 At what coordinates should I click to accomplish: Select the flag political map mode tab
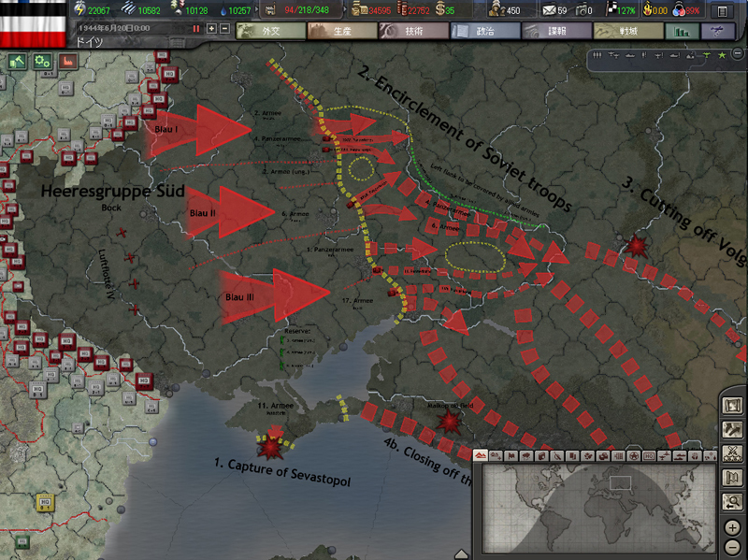coord(511,456)
